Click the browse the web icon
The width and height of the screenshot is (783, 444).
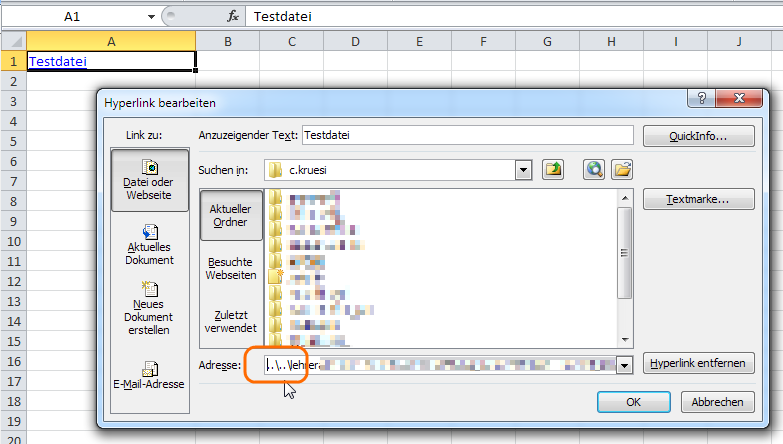coord(596,169)
